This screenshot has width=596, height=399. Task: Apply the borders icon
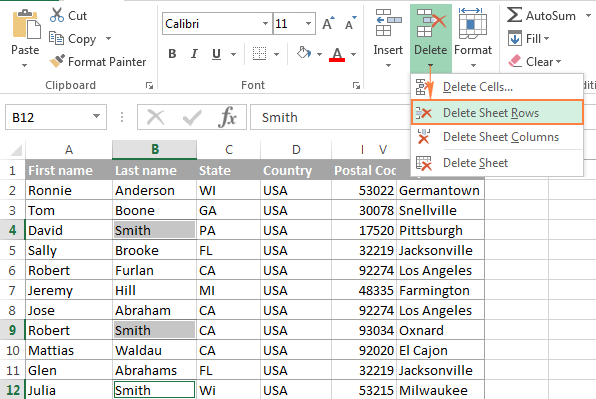(x=260, y=54)
